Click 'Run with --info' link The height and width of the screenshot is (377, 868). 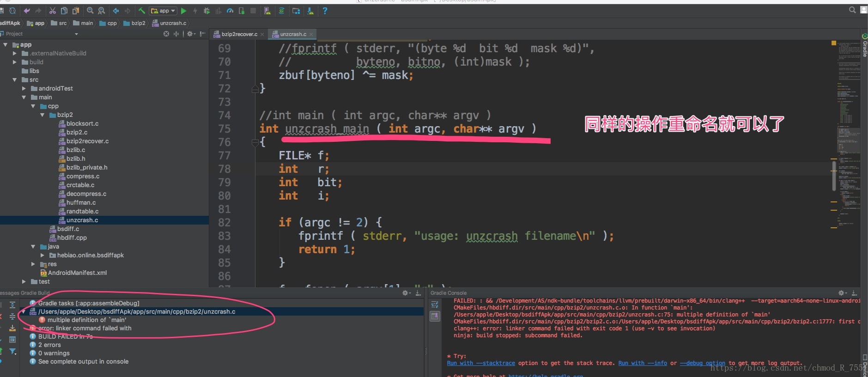coord(643,363)
